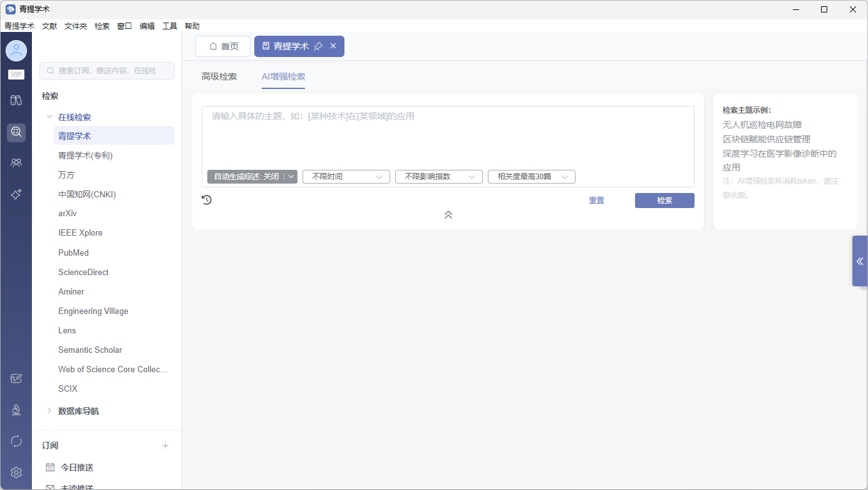Expand the 数据库导航 tree group
The height and width of the screenshot is (490, 868).
[49, 410]
